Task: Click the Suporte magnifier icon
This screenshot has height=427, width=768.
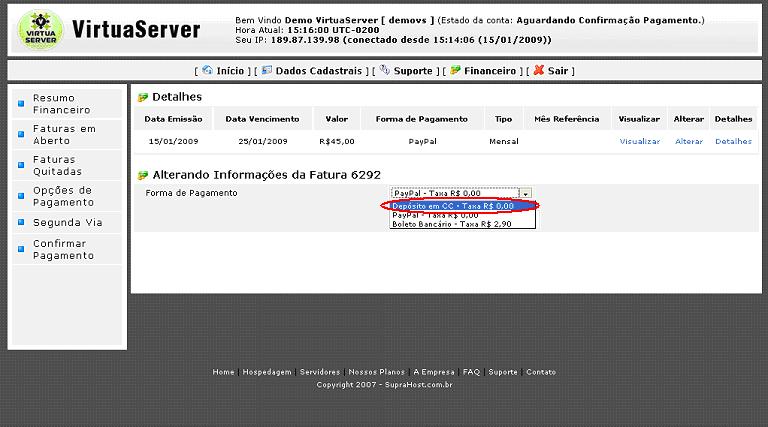Action: pos(384,70)
